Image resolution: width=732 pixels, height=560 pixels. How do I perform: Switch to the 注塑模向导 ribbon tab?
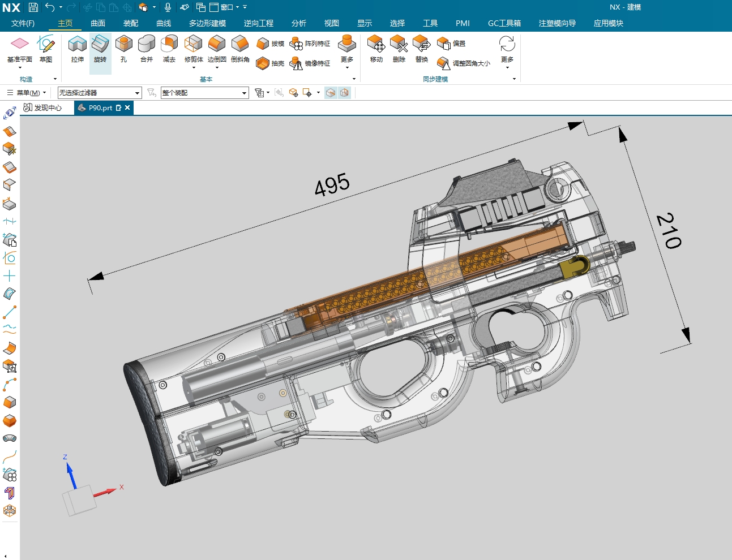point(557,23)
